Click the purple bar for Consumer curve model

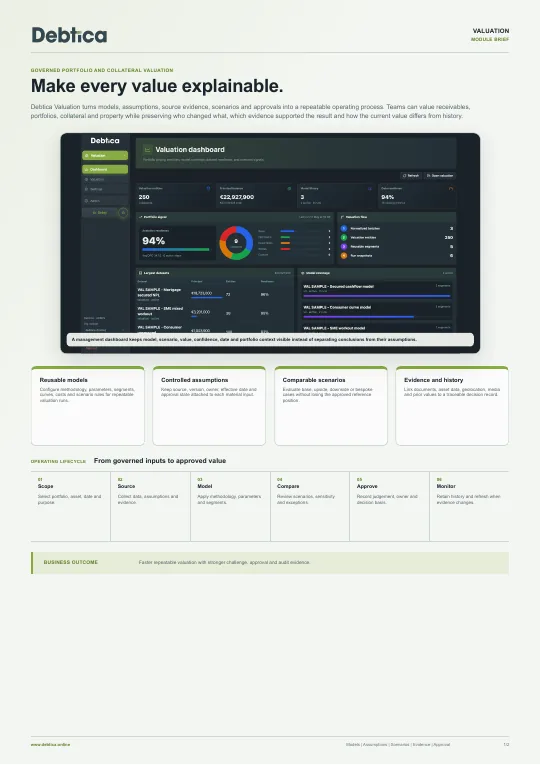[x=359, y=317]
